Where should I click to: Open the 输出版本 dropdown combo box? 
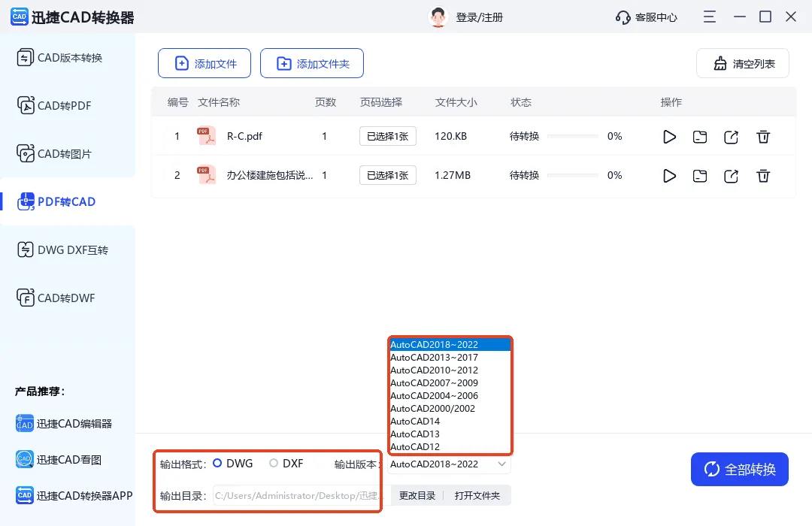point(448,464)
